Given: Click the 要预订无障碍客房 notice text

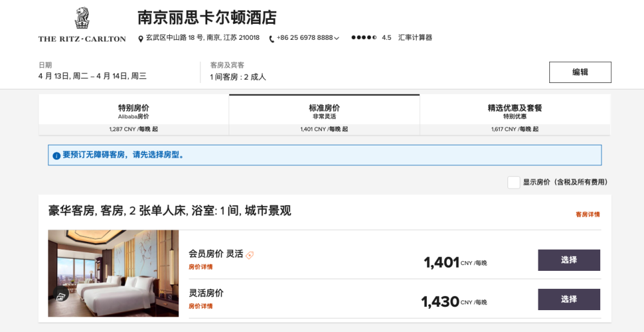Looking at the screenshot, I should click(x=124, y=155).
